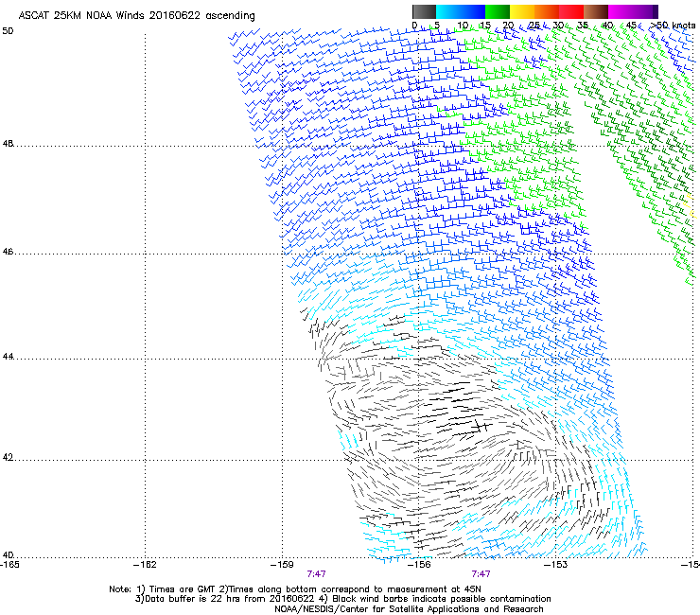This screenshot has width=700, height=615.
Task: Select the gray 0-5 knots legend color
Action: (424, 11)
